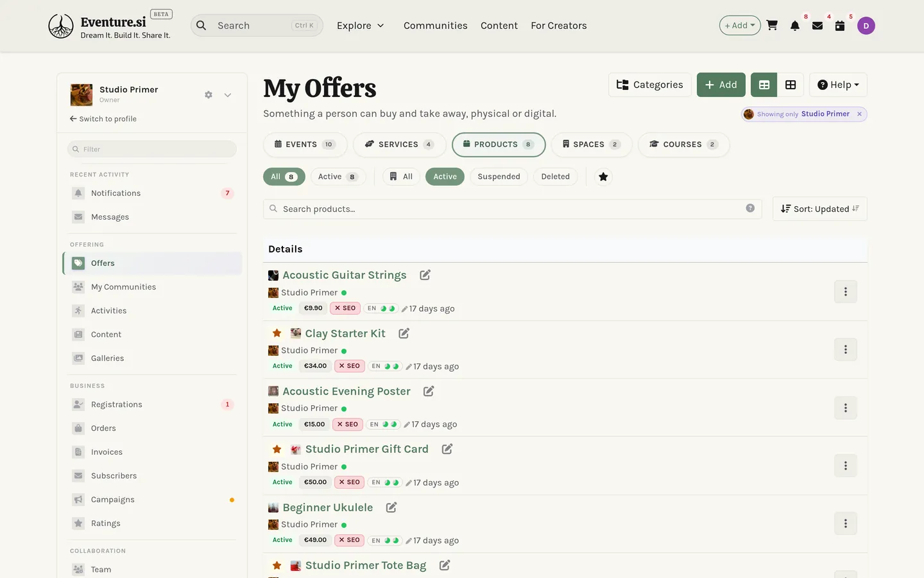Select the All filter with building icon
The height and width of the screenshot is (578, 924).
pos(401,177)
